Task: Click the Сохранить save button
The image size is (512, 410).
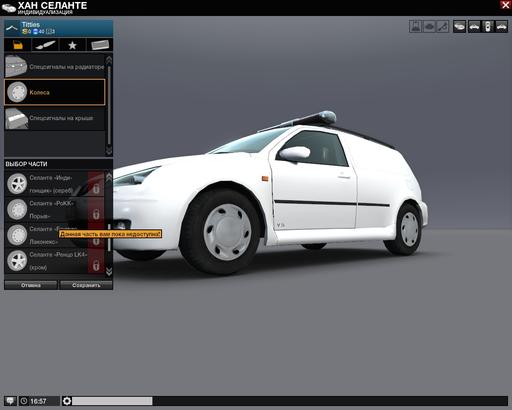Action: [86, 285]
